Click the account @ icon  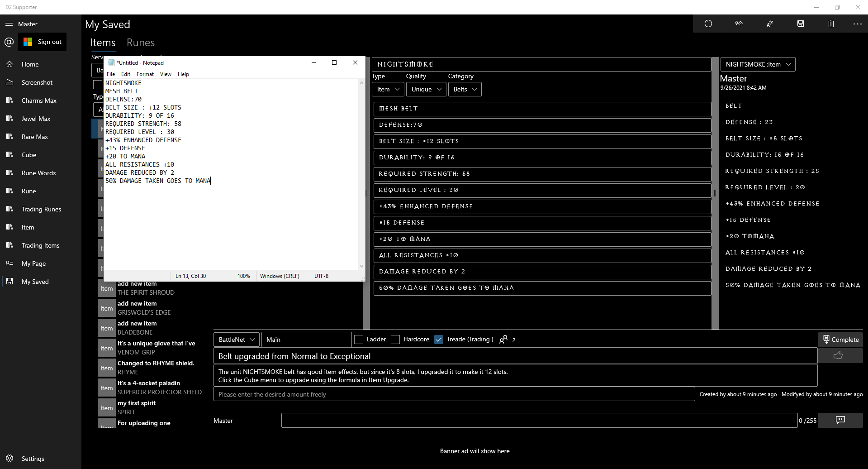(x=9, y=42)
